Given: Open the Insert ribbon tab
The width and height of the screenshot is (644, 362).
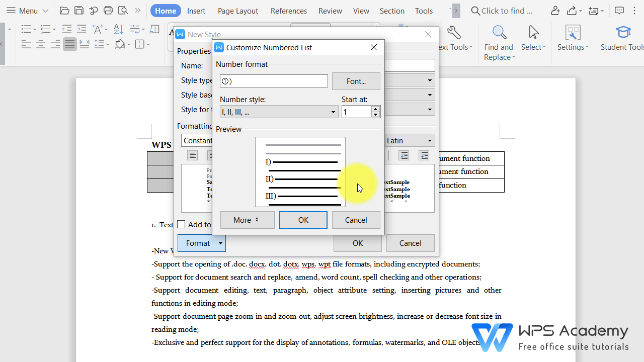Looking at the screenshot, I should coord(196,11).
